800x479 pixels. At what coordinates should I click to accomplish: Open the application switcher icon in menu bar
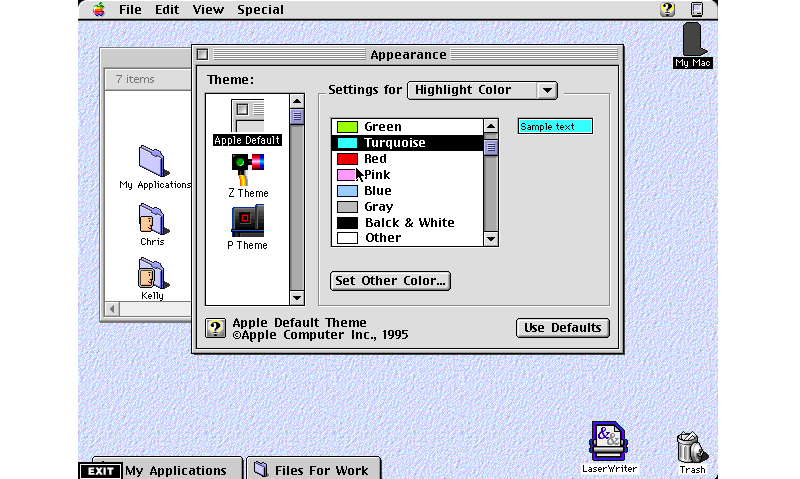(697, 9)
